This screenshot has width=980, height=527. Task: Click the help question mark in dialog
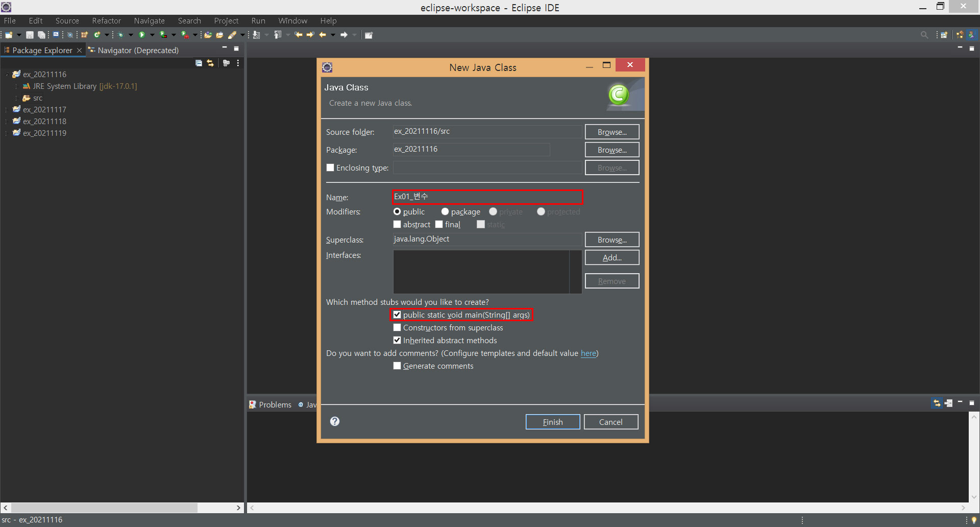pyautogui.click(x=335, y=421)
